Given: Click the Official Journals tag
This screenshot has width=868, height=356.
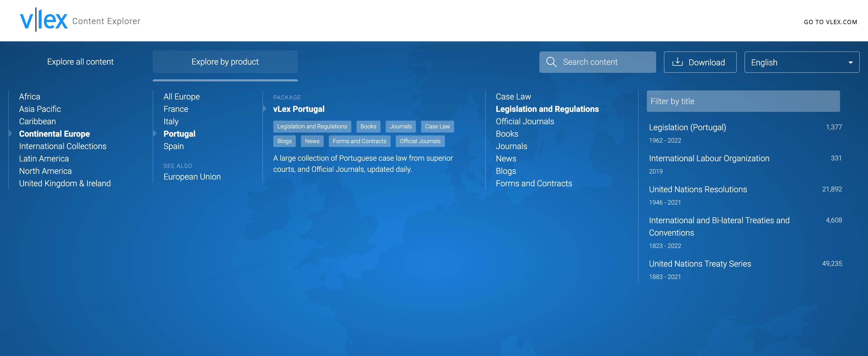Looking at the screenshot, I should (420, 141).
